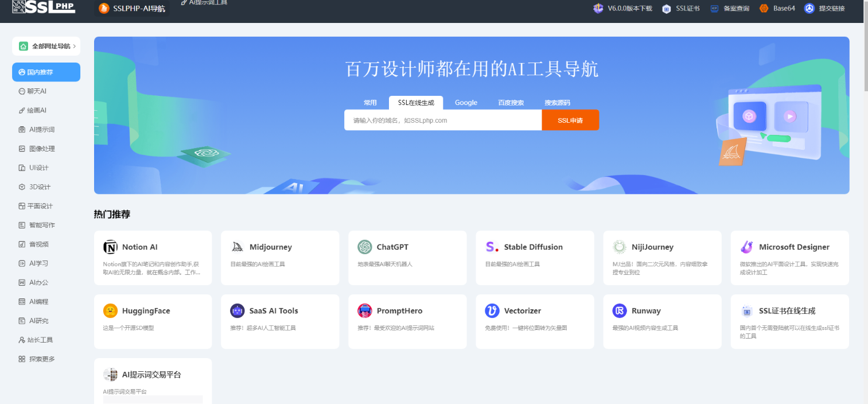This screenshot has height=404, width=868.
Task: Click the domain name input field
Action: 443,121
